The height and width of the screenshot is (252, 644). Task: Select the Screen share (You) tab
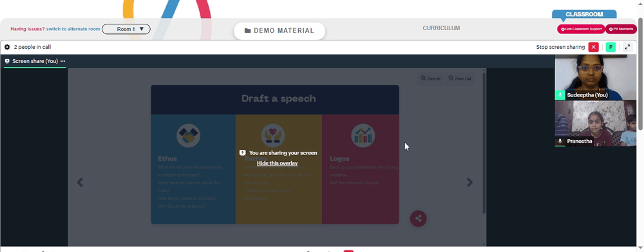click(x=35, y=61)
